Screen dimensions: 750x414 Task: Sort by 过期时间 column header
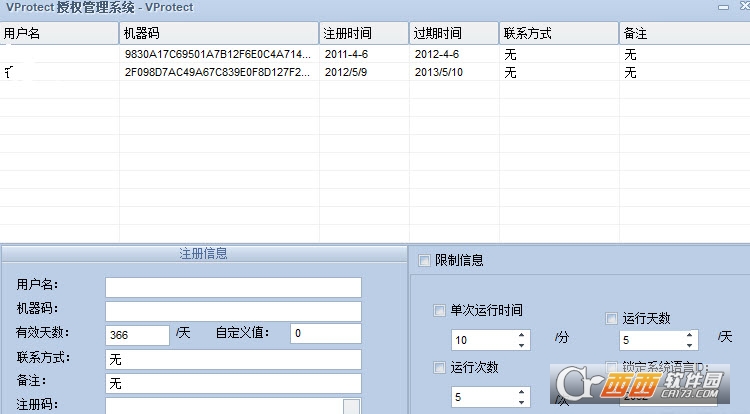454,33
